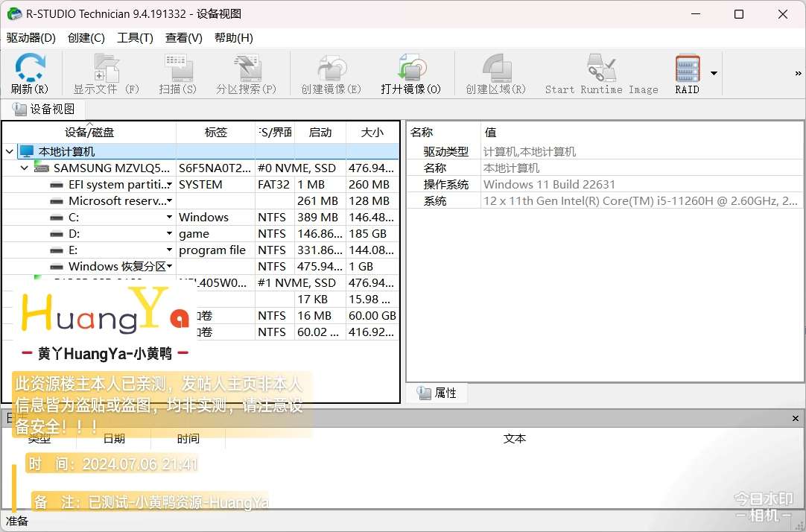806x532 pixels.
Task: Click the 日期 log column header
Action: click(x=114, y=438)
